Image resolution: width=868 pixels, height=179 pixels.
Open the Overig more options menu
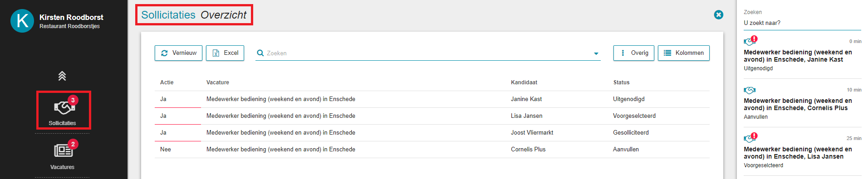coord(634,53)
